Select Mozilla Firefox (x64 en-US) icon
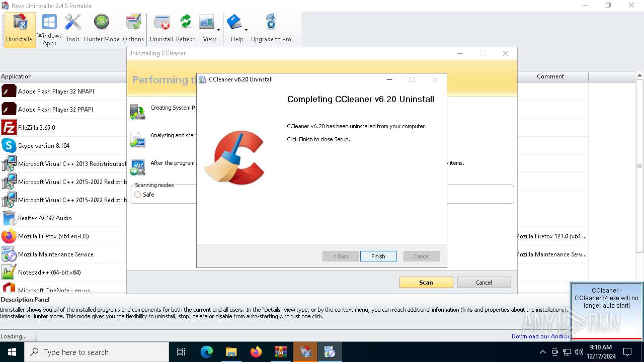This screenshot has width=644, height=362. coord(9,236)
